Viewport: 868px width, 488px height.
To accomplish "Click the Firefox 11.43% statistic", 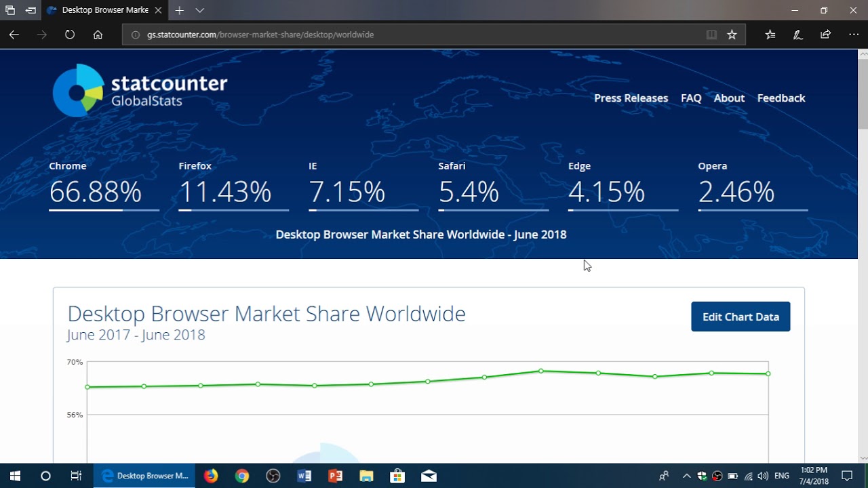I will [x=233, y=186].
